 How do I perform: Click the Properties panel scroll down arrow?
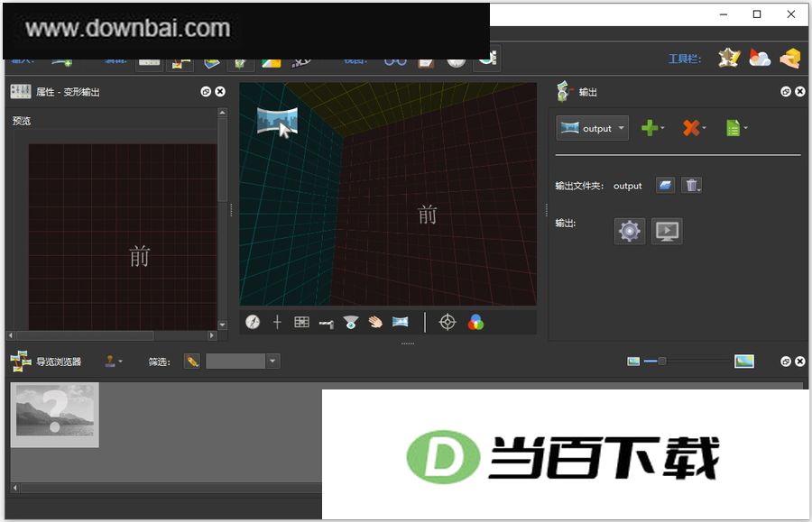coord(223,325)
